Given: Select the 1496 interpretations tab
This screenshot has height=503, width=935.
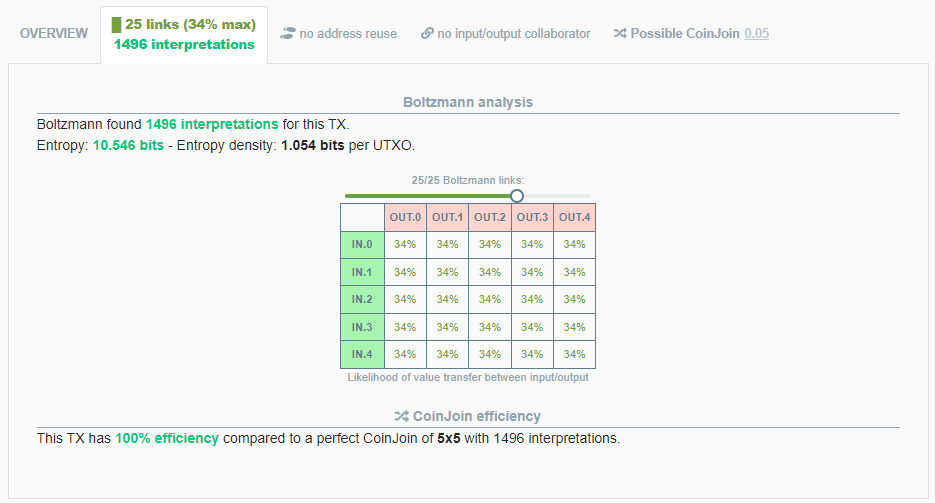Looking at the screenshot, I should tap(184, 44).
